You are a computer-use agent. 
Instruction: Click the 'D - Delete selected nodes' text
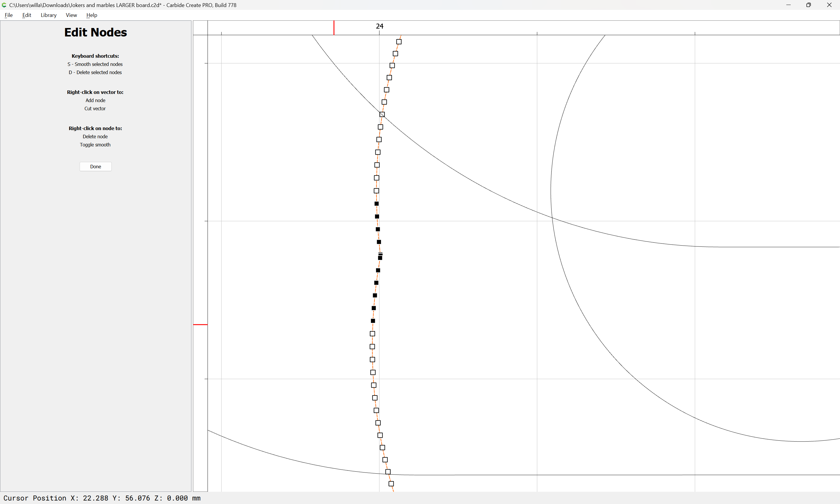click(95, 72)
